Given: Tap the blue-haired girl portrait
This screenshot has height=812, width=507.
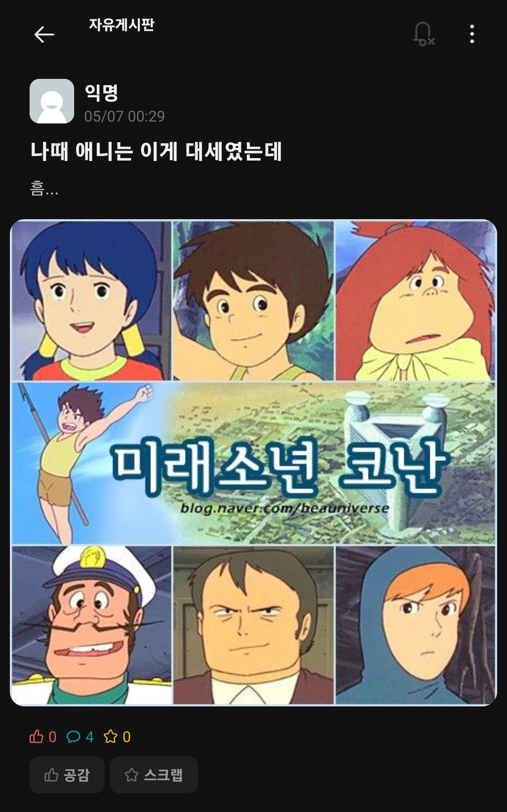Looking at the screenshot, I should (92, 300).
